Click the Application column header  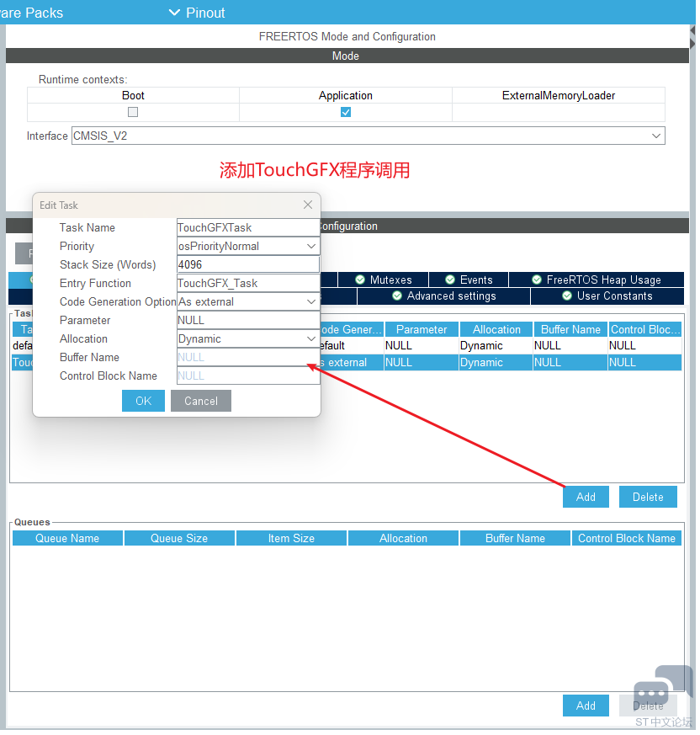coord(347,96)
